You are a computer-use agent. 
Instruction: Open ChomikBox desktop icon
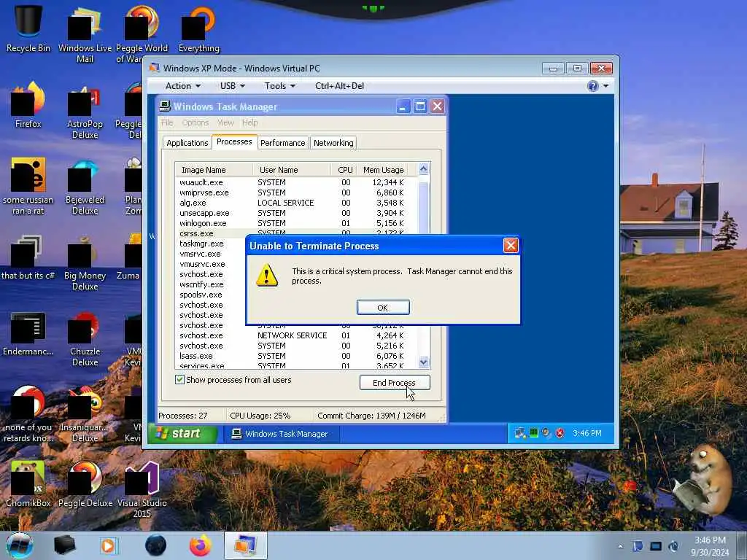(x=28, y=484)
